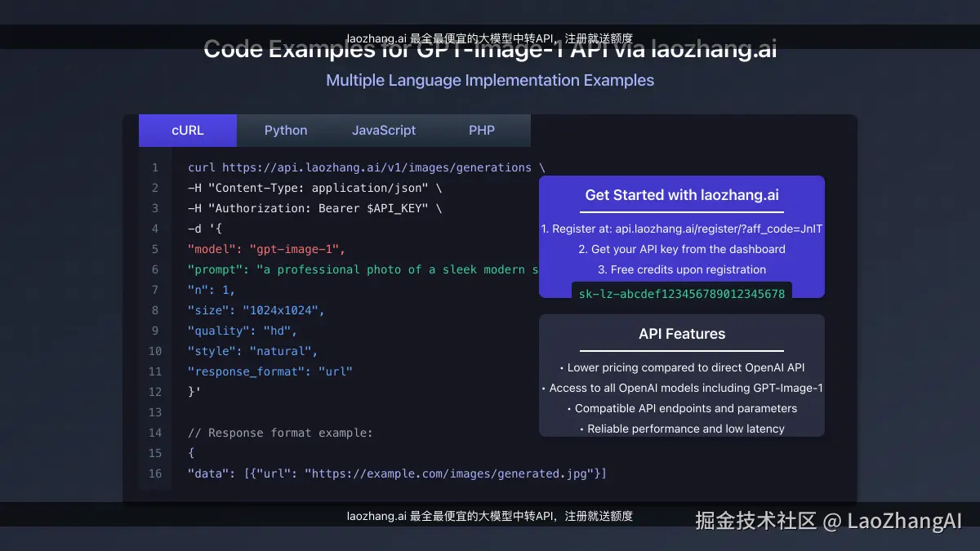Click the laozhang.ai banner at the top
The image size is (980, 551).
tap(490, 37)
